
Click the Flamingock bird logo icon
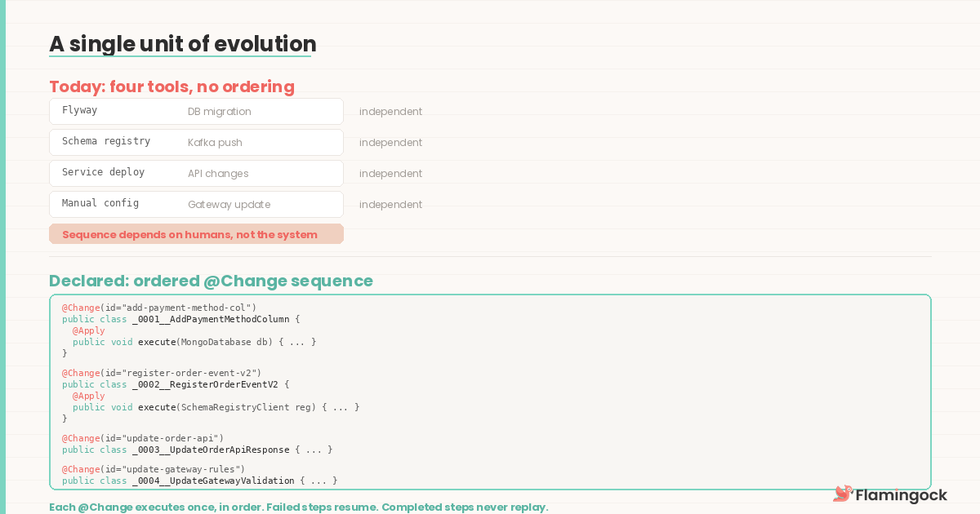pos(842,494)
